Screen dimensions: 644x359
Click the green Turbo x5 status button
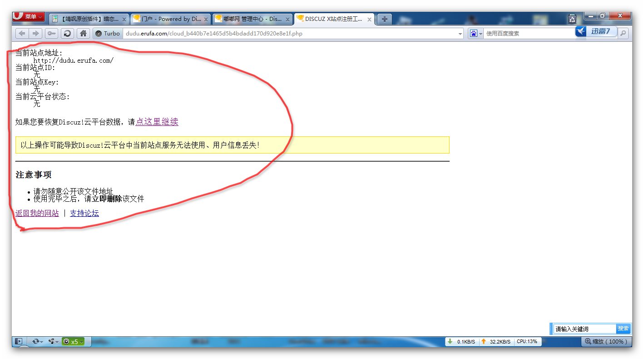[x=73, y=342]
